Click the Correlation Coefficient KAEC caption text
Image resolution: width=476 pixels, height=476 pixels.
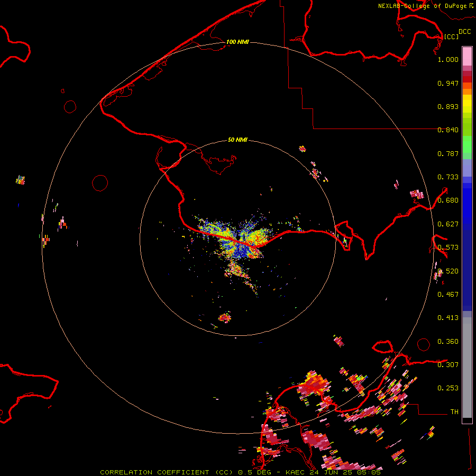point(240,472)
